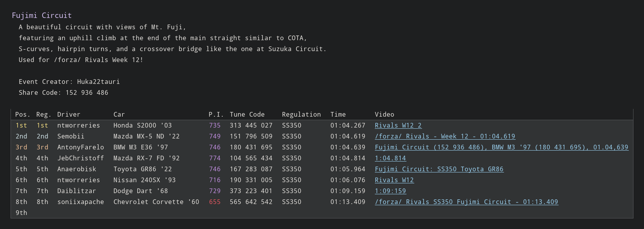This screenshot has height=229, width=644.
Task: Click the 'P.I.' column header
Action: tap(216, 114)
